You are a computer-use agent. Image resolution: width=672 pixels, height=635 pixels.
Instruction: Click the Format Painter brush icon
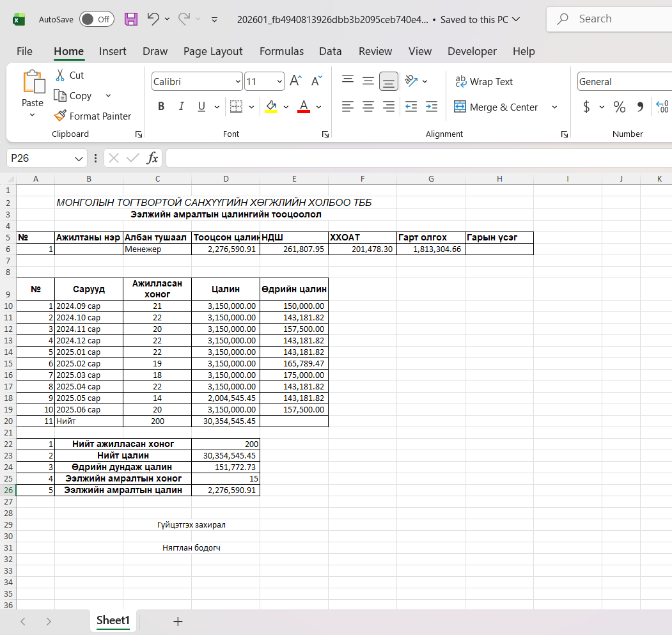pos(60,116)
